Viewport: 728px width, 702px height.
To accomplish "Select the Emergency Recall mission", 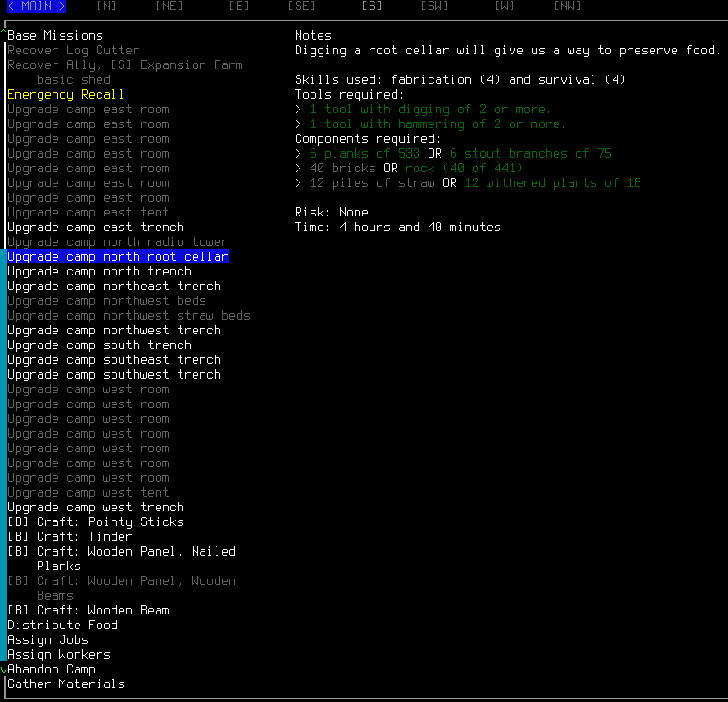I will (65, 95).
